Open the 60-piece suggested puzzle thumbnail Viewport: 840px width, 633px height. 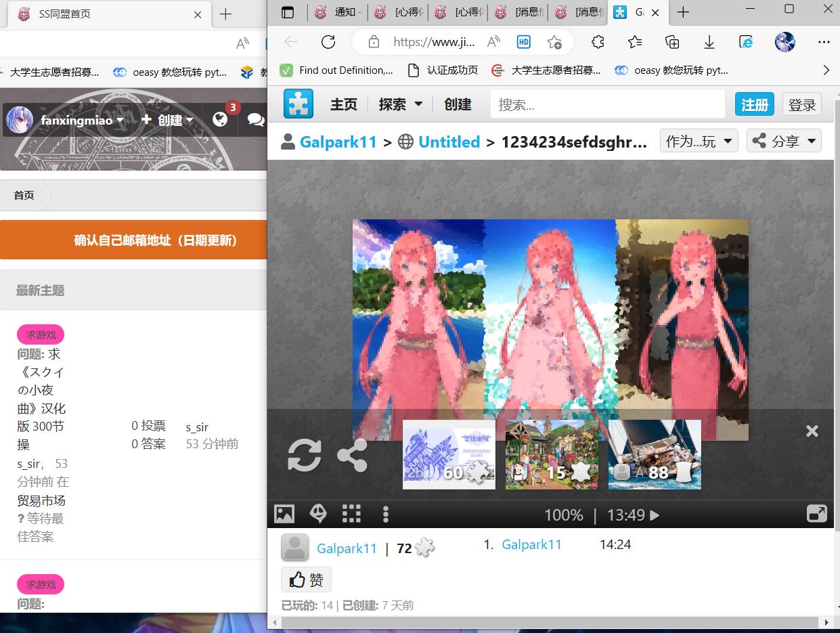(x=449, y=454)
